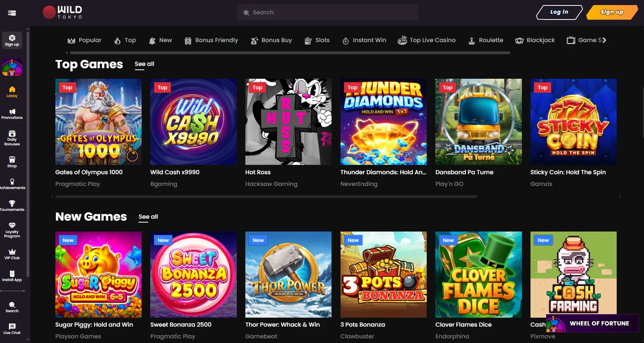Select the New category tab
This screenshot has width=644, height=343.
(160, 40)
